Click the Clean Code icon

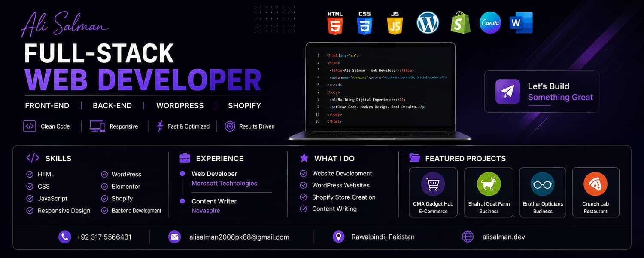30,126
